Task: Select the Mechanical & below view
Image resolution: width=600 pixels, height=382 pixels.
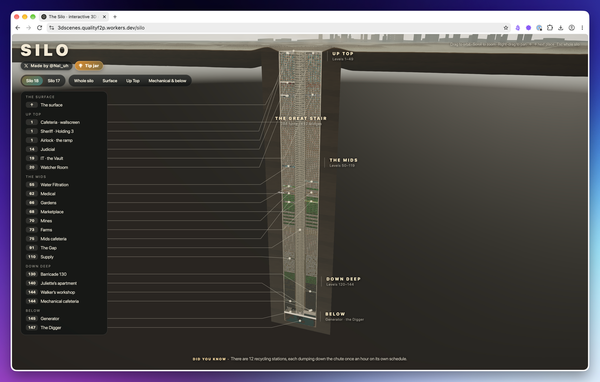Action: pyautogui.click(x=167, y=80)
